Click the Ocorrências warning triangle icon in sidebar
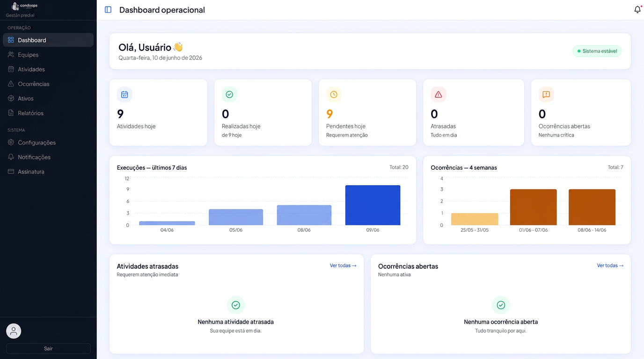Image resolution: width=644 pixels, height=359 pixels. 11,84
